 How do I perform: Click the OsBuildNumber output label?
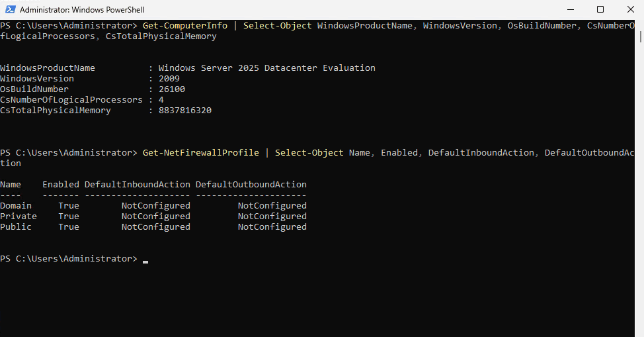coord(34,89)
